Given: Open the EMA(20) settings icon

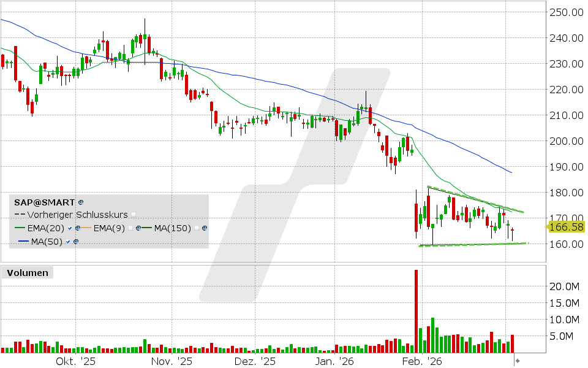Looking at the screenshot, I should (x=77, y=228).
